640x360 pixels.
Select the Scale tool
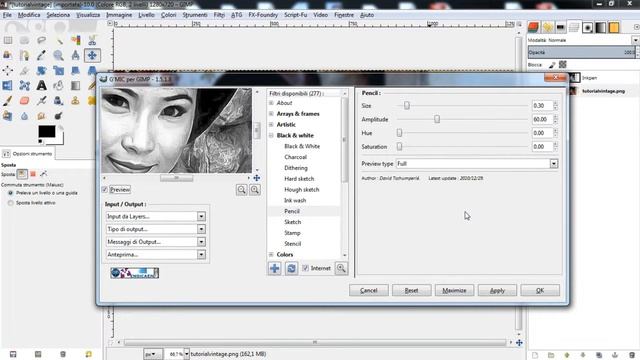[x=59, y=70]
